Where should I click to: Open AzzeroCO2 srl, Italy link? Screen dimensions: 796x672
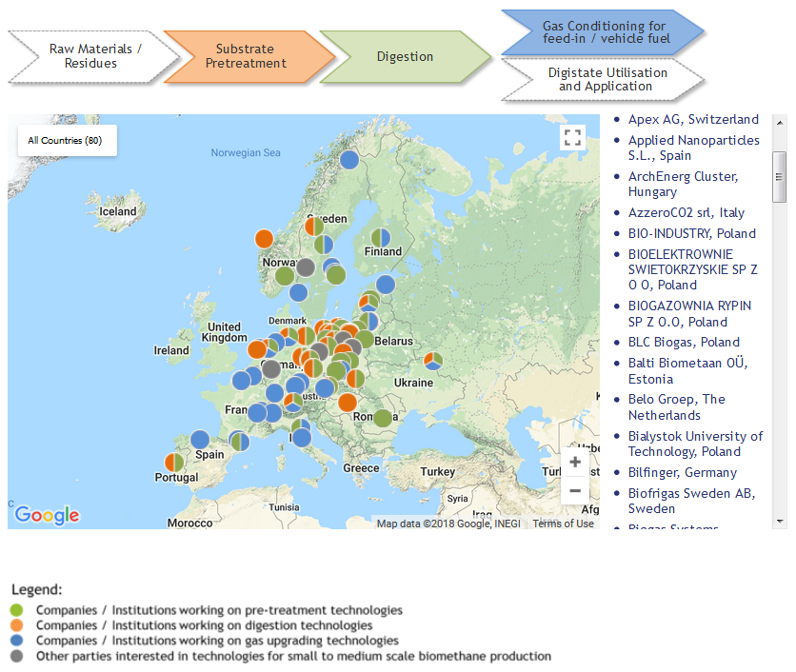coord(687,212)
